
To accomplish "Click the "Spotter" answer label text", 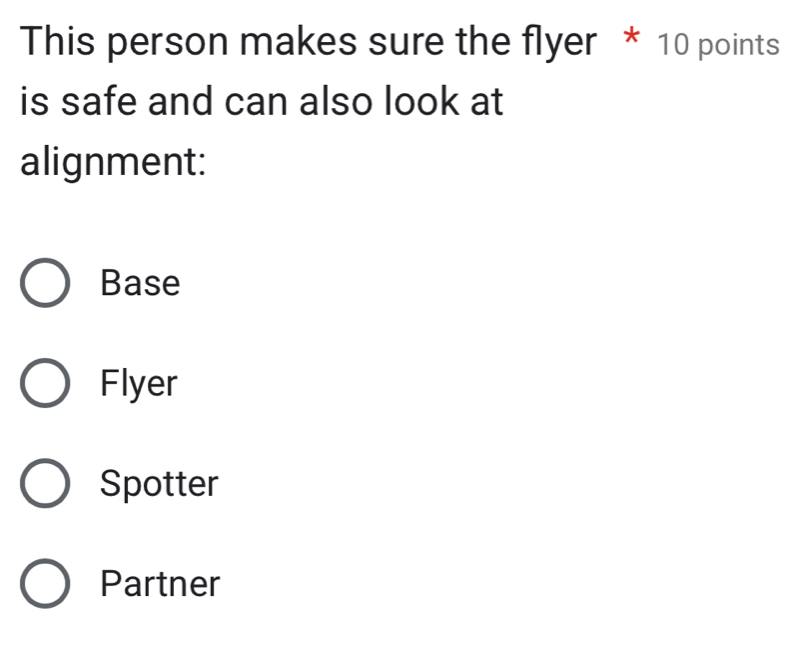I will (160, 484).
